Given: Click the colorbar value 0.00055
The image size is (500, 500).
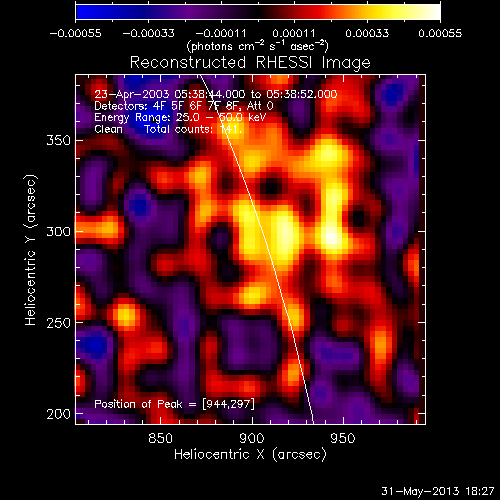Looking at the screenshot, I should [440, 33].
